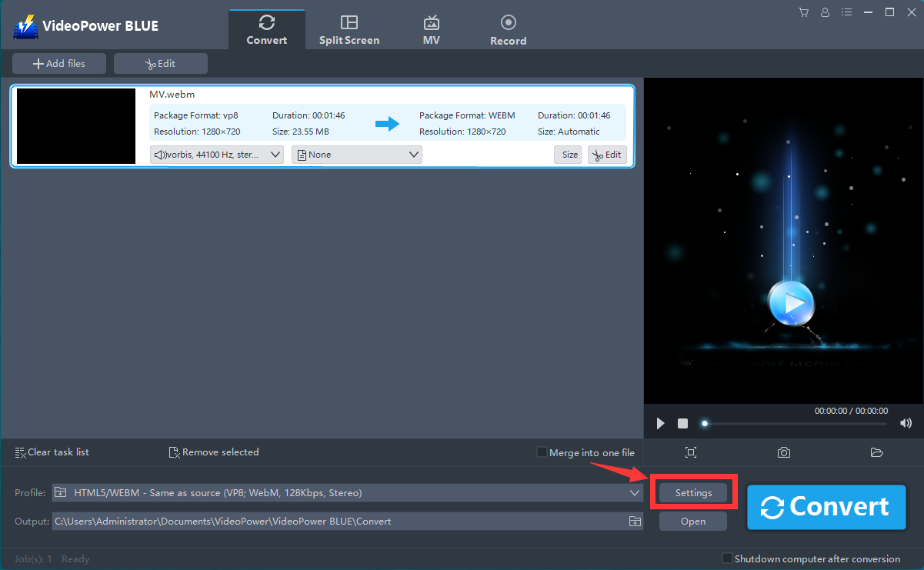Click the Clear task list icon

tap(21, 452)
